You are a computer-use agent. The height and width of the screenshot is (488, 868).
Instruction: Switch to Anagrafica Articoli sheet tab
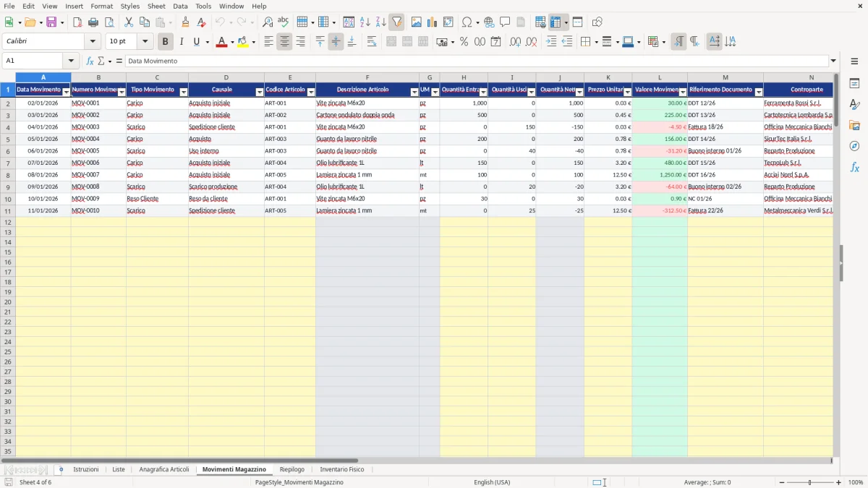tap(164, 469)
